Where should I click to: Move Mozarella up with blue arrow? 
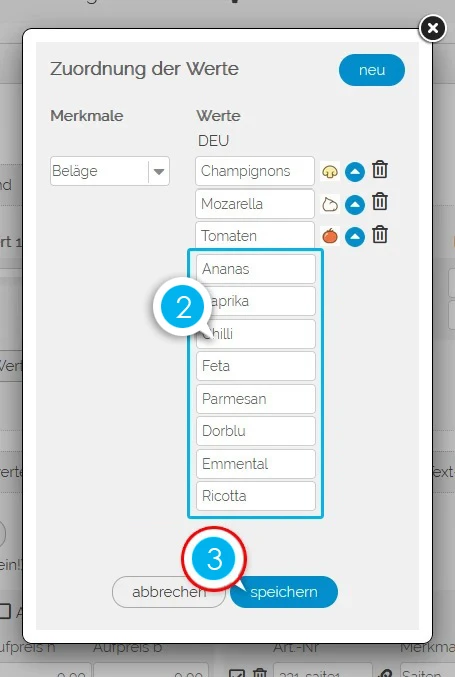pos(355,205)
